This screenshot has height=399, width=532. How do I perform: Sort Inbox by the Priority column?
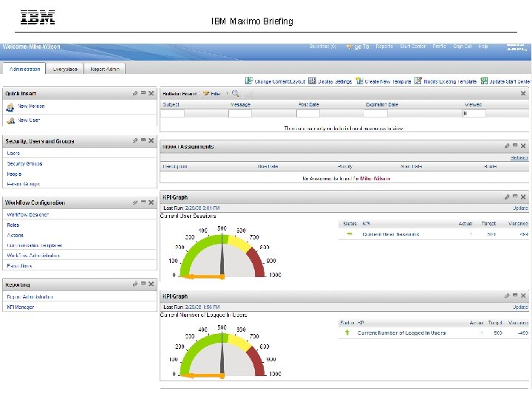[x=345, y=166]
